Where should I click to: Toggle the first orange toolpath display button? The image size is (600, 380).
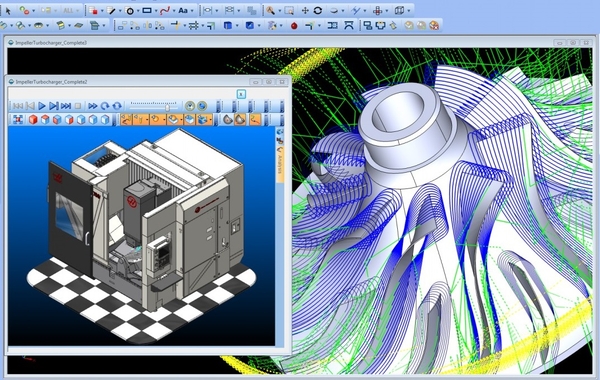tap(126, 120)
